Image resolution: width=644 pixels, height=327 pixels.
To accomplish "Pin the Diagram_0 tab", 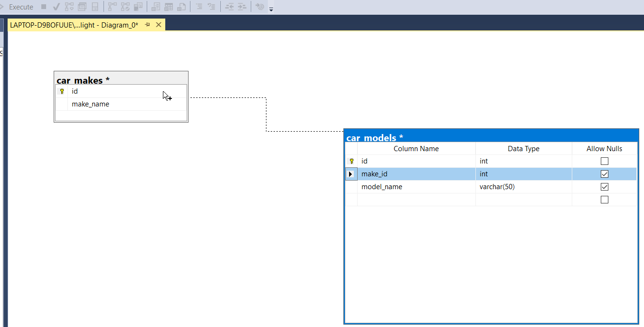I will pyautogui.click(x=147, y=25).
